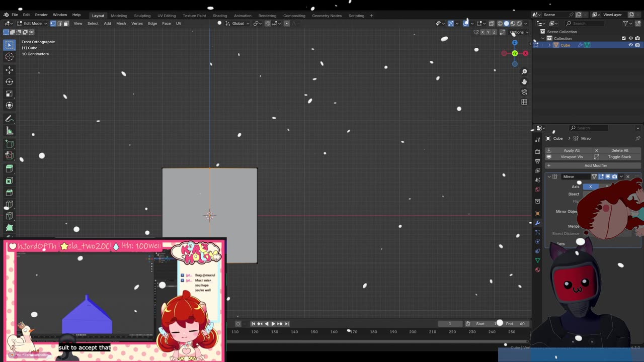Toggle Mirror modifier viewport display
Screen dimensions: 644x362
click(x=608, y=176)
